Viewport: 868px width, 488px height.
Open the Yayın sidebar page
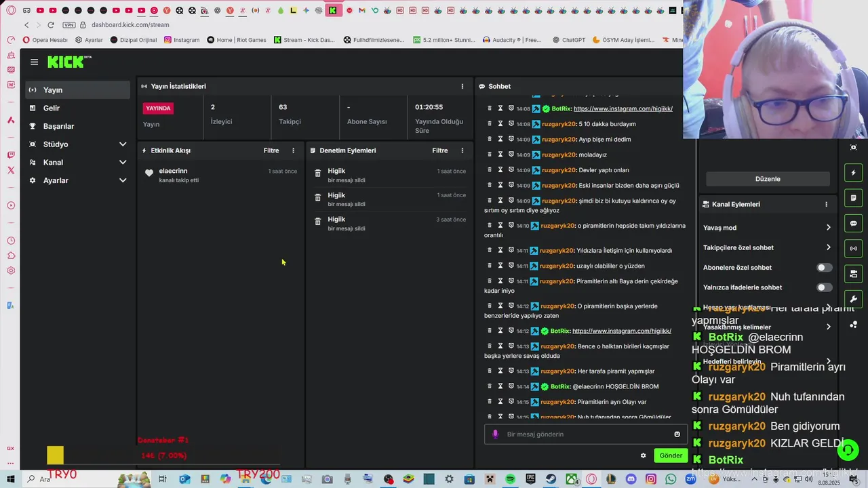click(x=77, y=90)
